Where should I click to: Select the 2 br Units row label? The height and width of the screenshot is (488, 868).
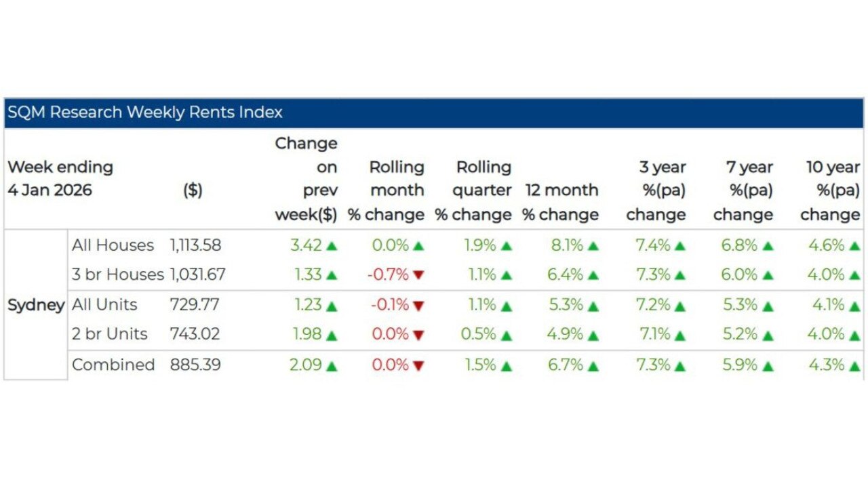pos(110,335)
